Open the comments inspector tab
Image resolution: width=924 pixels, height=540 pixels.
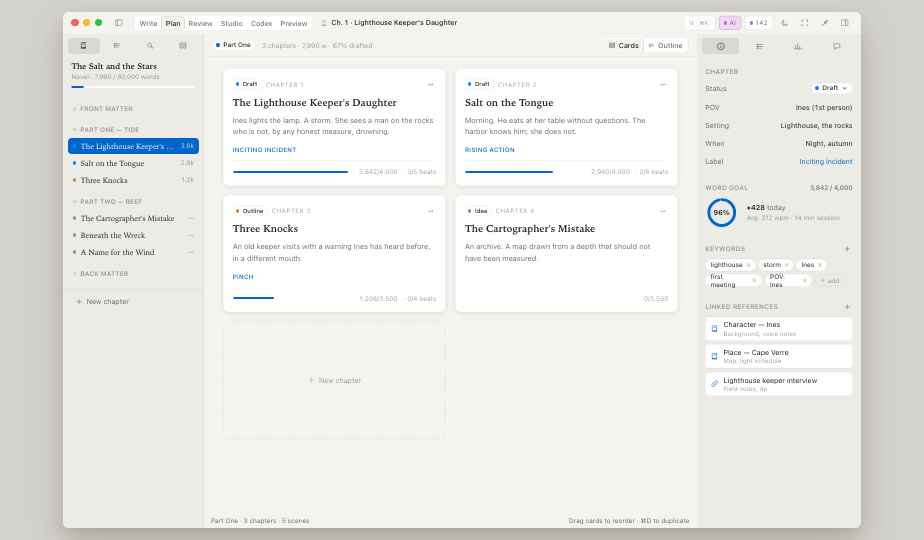(x=836, y=46)
